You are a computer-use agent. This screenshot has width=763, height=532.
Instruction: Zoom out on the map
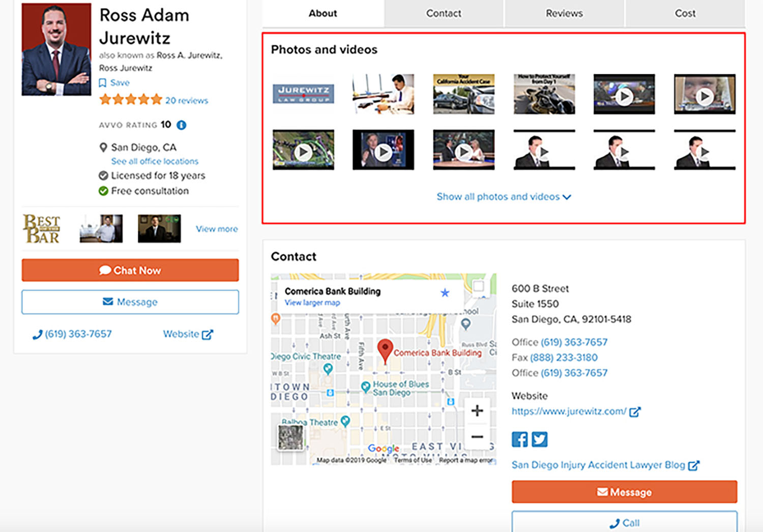click(477, 436)
